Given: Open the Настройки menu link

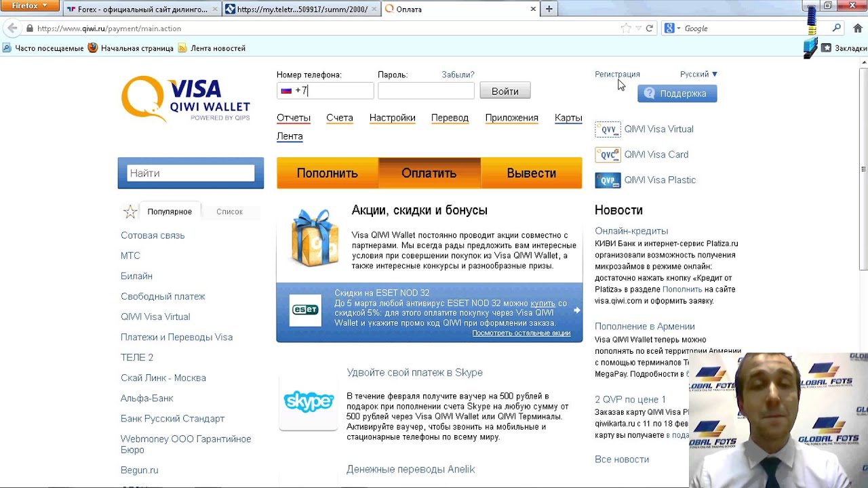Looking at the screenshot, I should click(393, 118).
